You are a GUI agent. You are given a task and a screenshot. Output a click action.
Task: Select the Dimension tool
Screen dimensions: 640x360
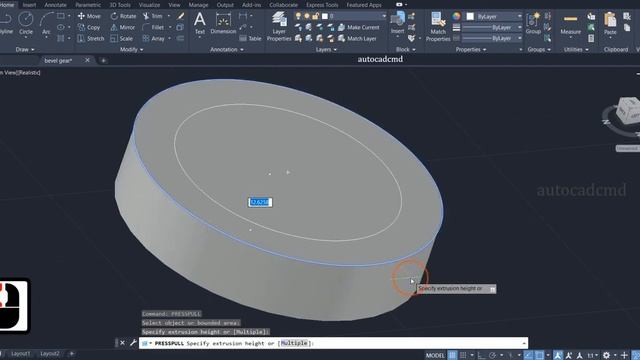tap(223, 23)
